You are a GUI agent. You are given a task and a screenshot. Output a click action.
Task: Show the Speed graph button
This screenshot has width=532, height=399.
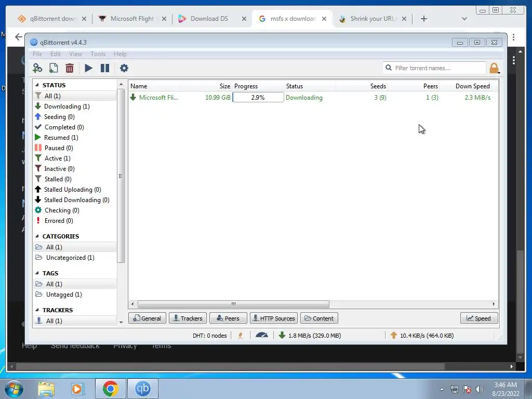click(x=479, y=318)
